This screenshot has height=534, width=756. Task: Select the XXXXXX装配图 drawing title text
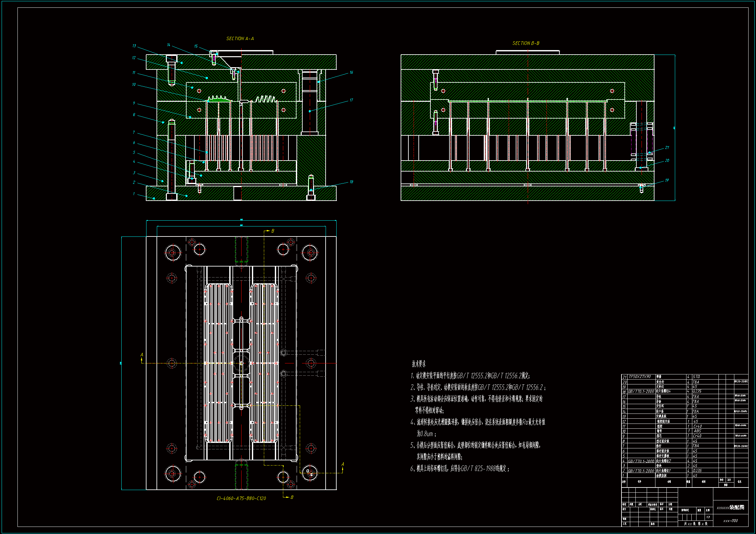pos(730,508)
